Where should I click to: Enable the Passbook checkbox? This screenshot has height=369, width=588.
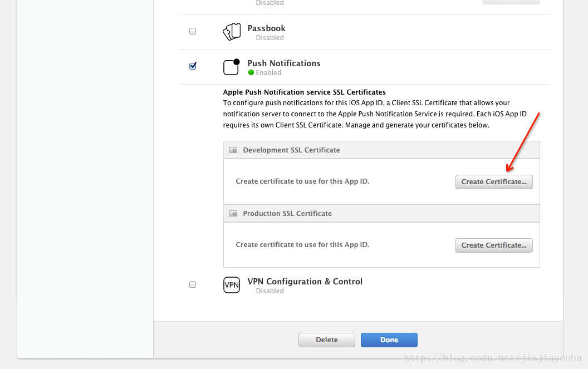coord(193,31)
